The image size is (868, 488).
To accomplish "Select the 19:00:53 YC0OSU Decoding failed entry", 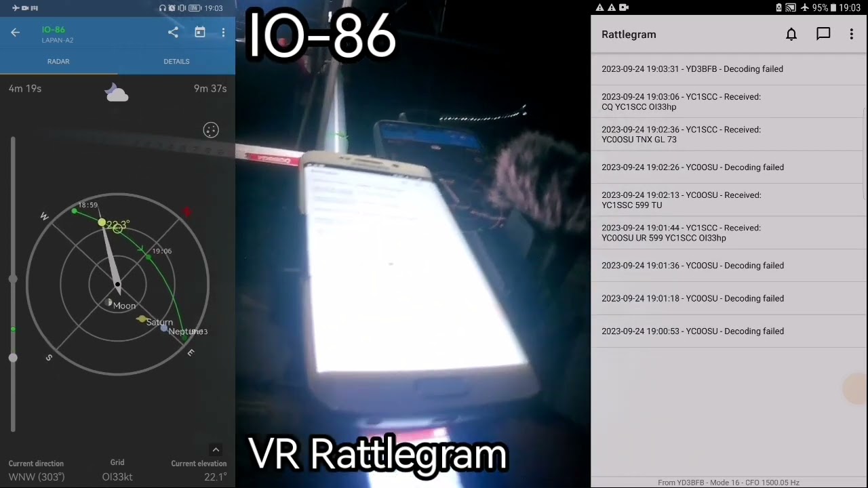I will click(729, 331).
